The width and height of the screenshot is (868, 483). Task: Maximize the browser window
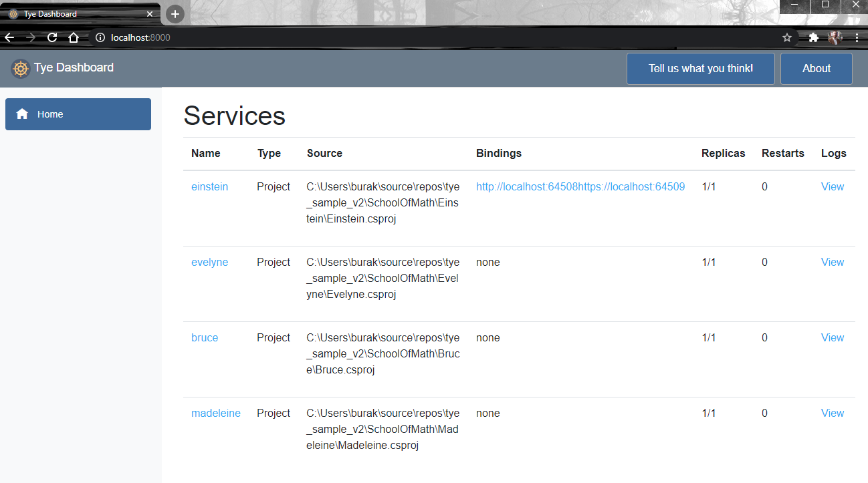[825, 5]
